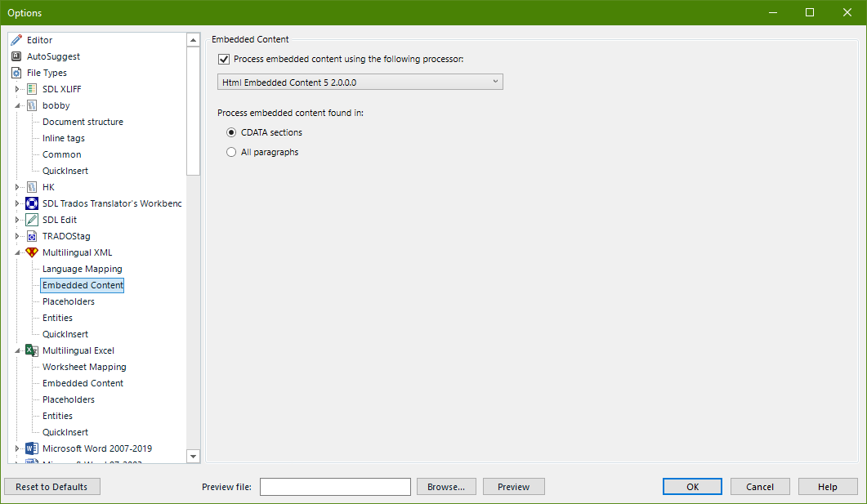This screenshot has height=504, width=867.
Task: Click tree scrollbar up arrow
Action: point(193,40)
